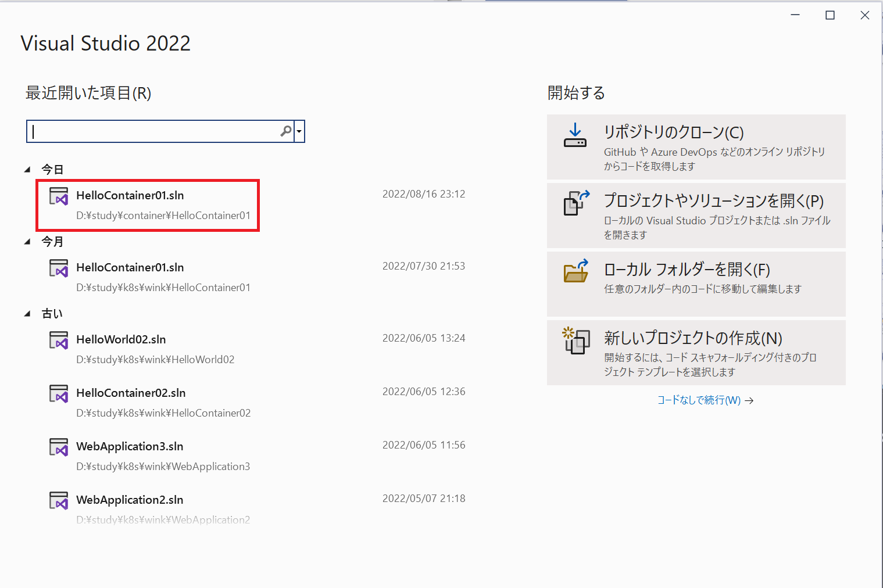The image size is (883, 588).
Task: Click path D:¥study¥k8s¥wink¥HelloWorld02
Action: (155, 360)
